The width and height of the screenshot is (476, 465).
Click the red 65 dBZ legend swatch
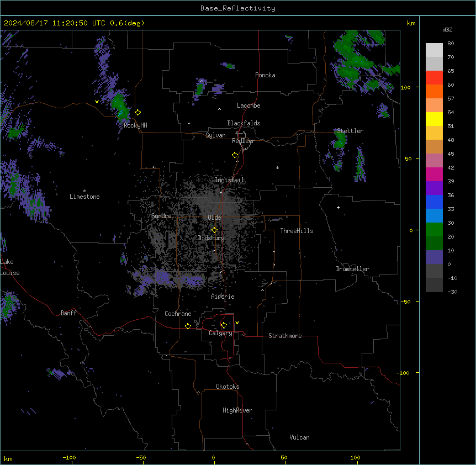click(434, 78)
